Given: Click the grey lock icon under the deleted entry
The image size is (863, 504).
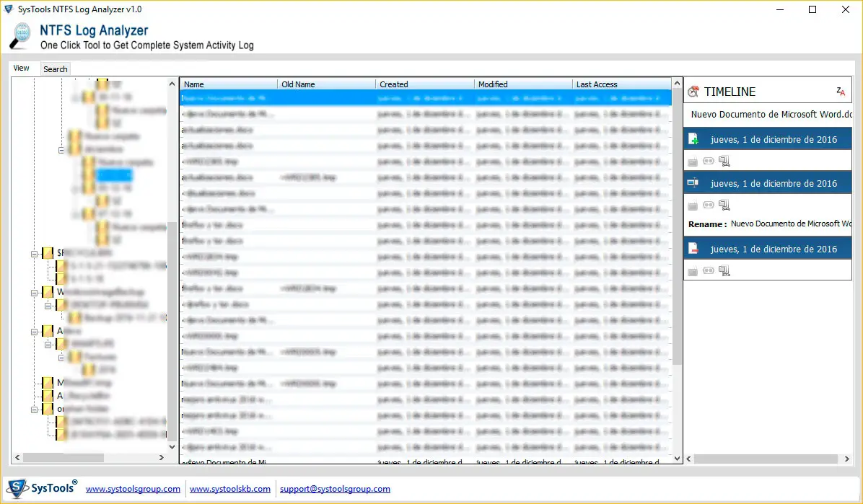Looking at the screenshot, I should point(693,270).
